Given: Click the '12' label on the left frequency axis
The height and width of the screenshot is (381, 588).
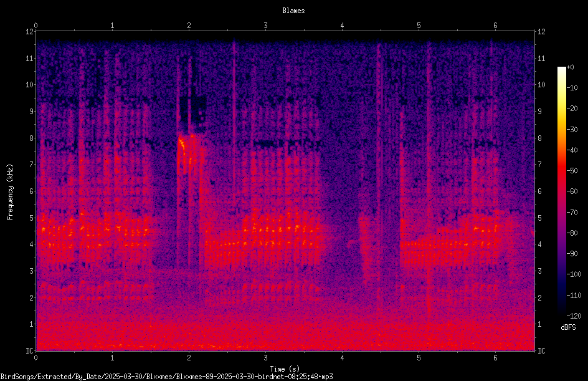Looking at the screenshot, I should 29,32.
